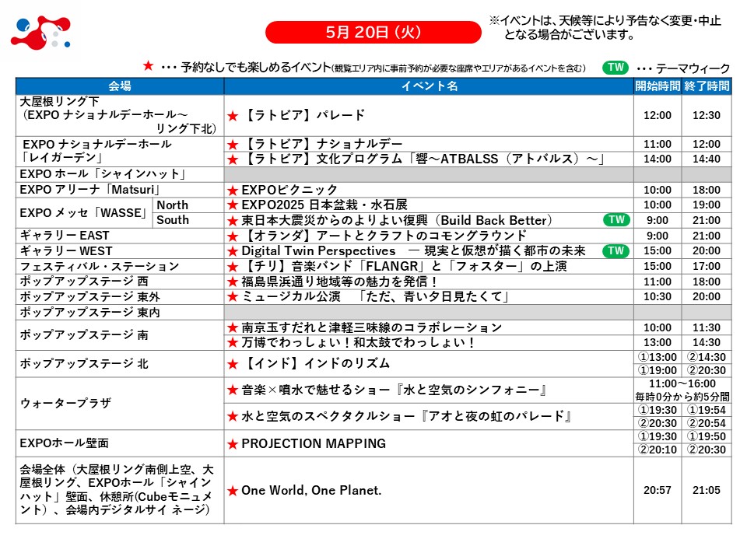Select the EXPOホール壁面 venue cell

(120, 443)
